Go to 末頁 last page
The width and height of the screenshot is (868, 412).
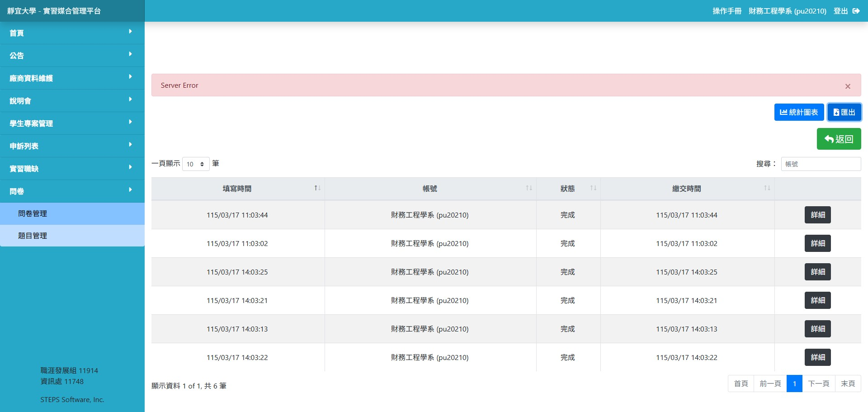848,384
